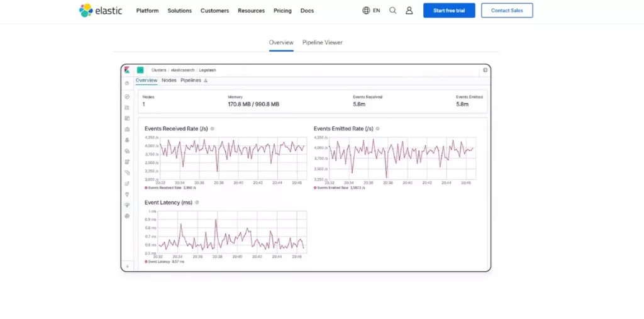Click the Events Emitted Rate chart
The width and height of the screenshot is (644, 319).
pyautogui.click(x=402, y=159)
